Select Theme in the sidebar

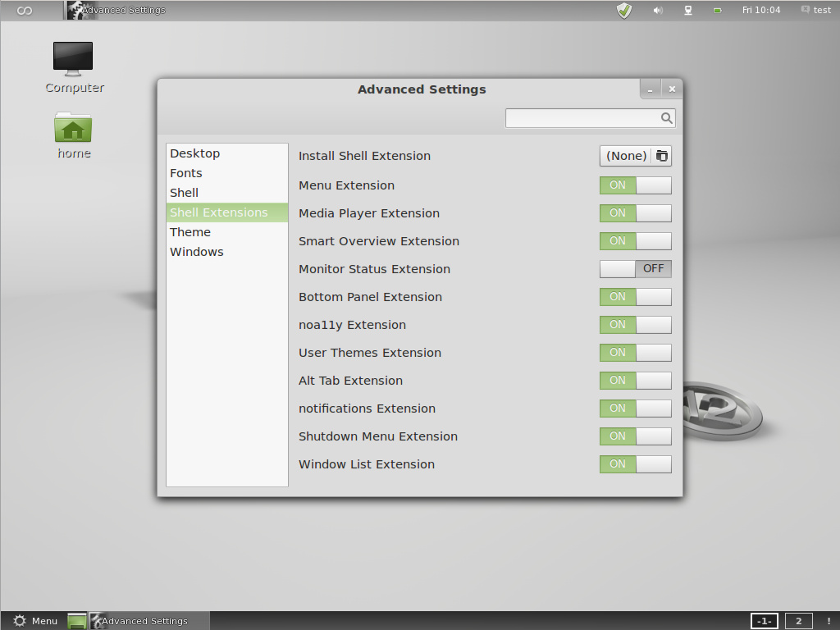tap(226, 232)
